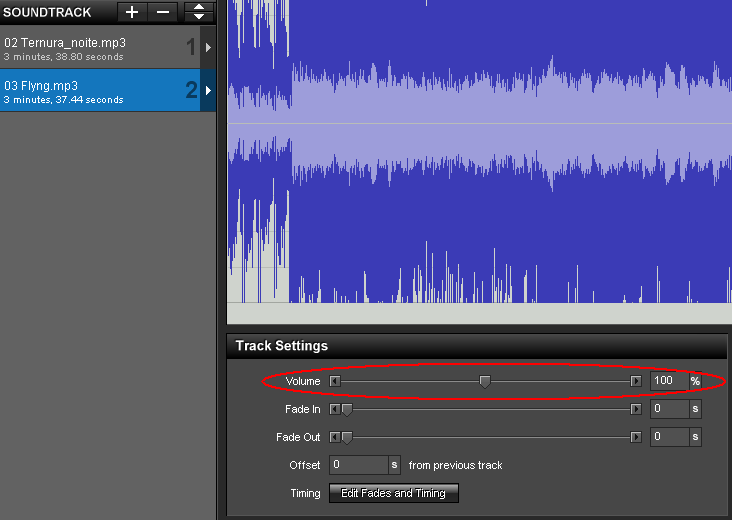Viewport: 732px width, 520px height.
Task: Click the reorder up-down arrows button
Action: (x=199, y=12)
